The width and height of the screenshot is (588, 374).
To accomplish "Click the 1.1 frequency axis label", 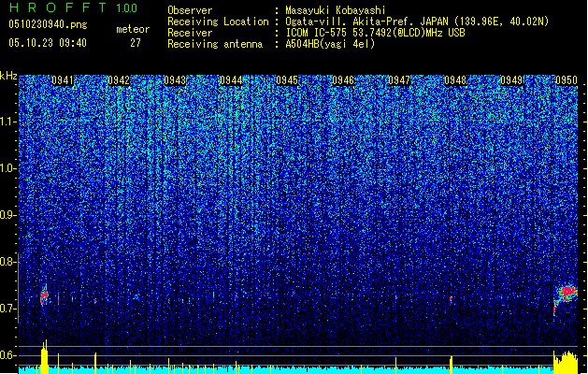I will click(7, 122).
